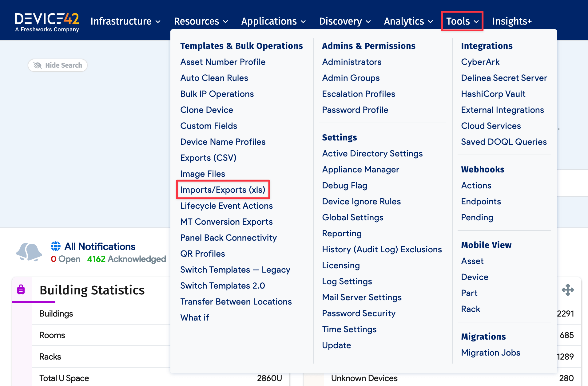Expand the Infrastructure dropdown

point(125,21)
